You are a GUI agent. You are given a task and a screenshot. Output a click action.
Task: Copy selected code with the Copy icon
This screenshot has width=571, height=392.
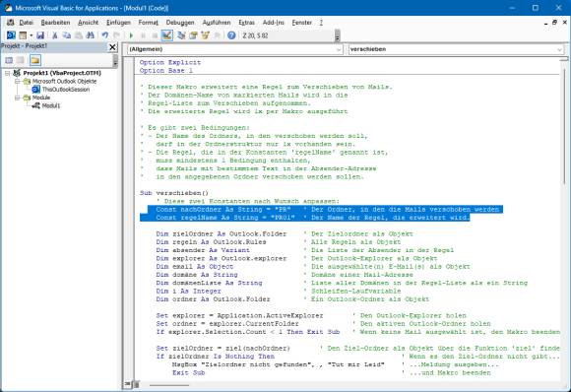click(67, 35)
